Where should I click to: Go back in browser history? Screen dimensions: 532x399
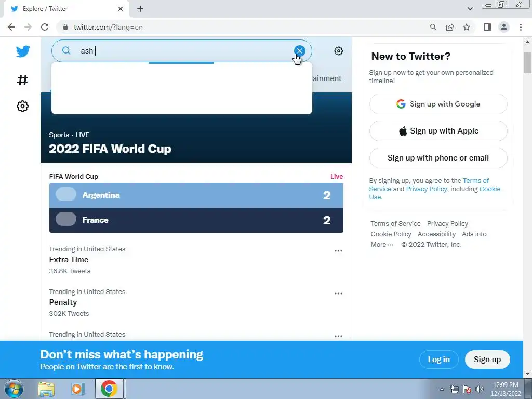(x=11, y=27)
